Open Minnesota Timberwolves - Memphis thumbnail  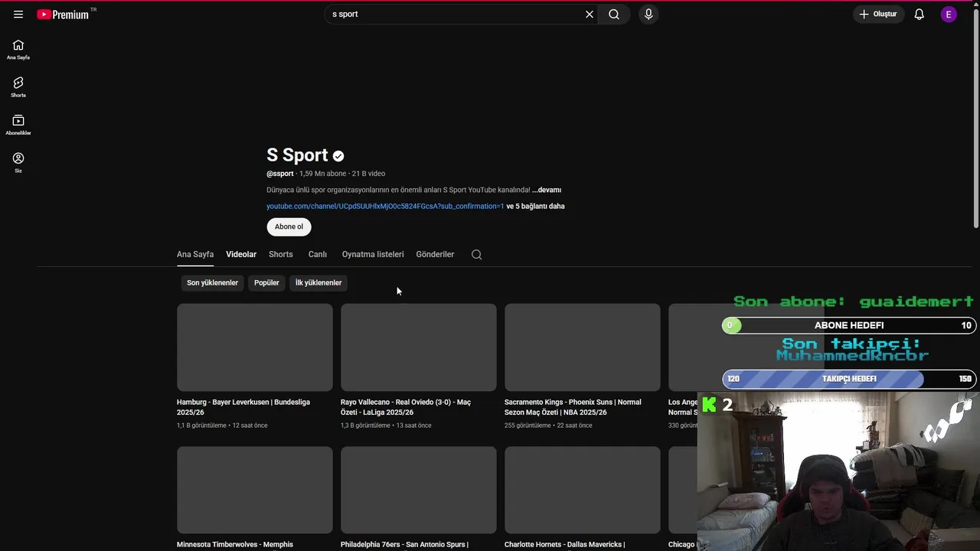point(254,490)
